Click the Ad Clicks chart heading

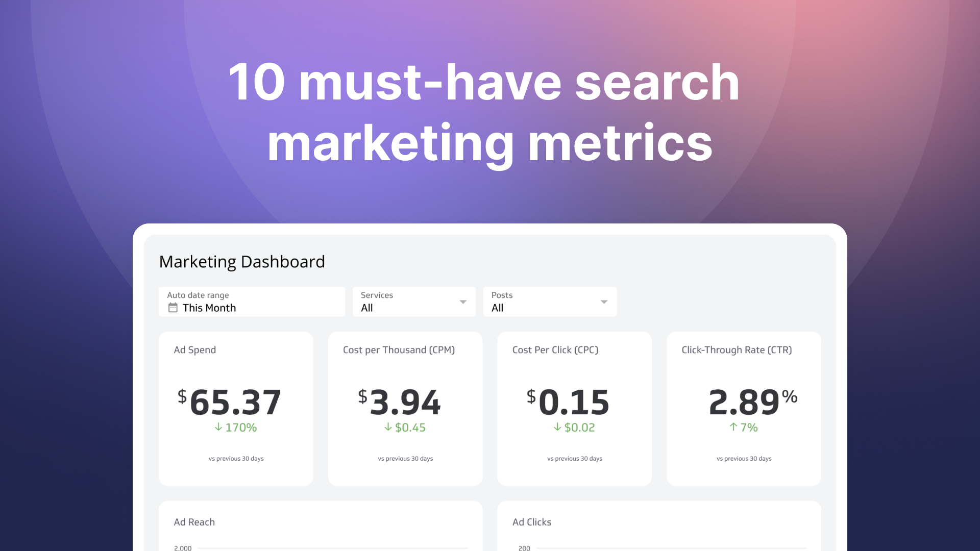(x=532, y=522)
